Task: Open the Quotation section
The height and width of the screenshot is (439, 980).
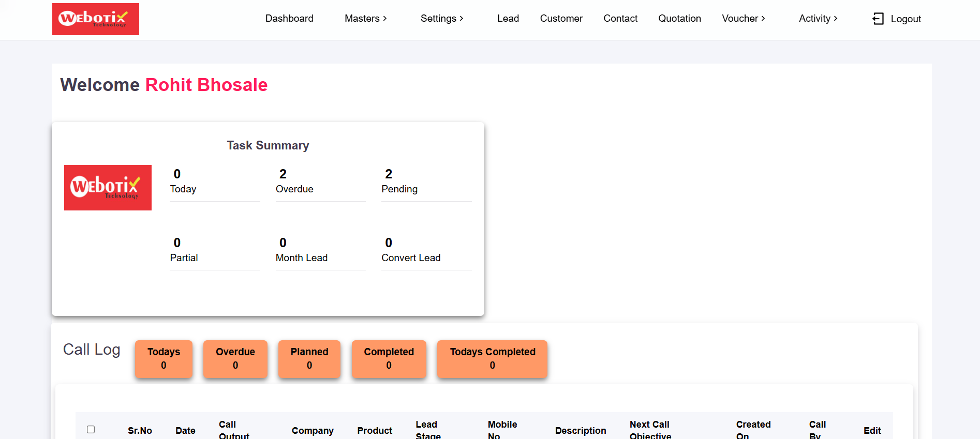Action: point(679,19)
